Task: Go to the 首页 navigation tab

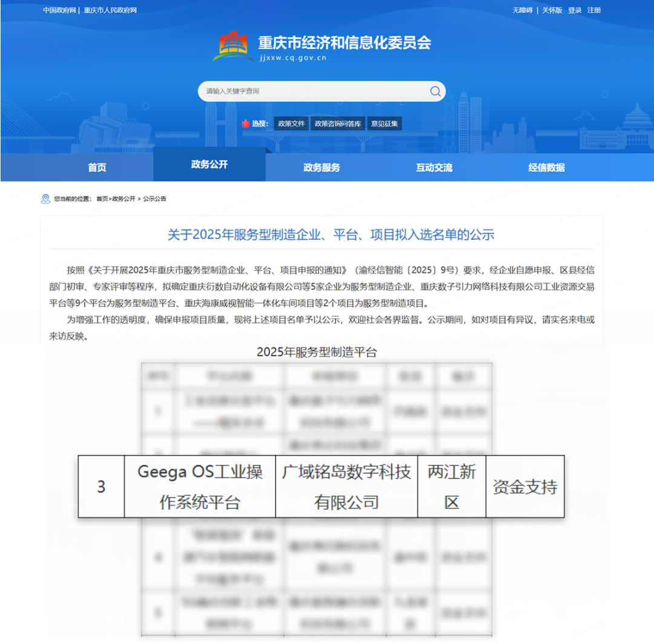Action: point(97,168)
